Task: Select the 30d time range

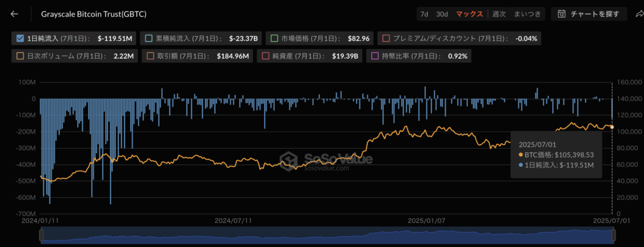Action: point(442,14)
